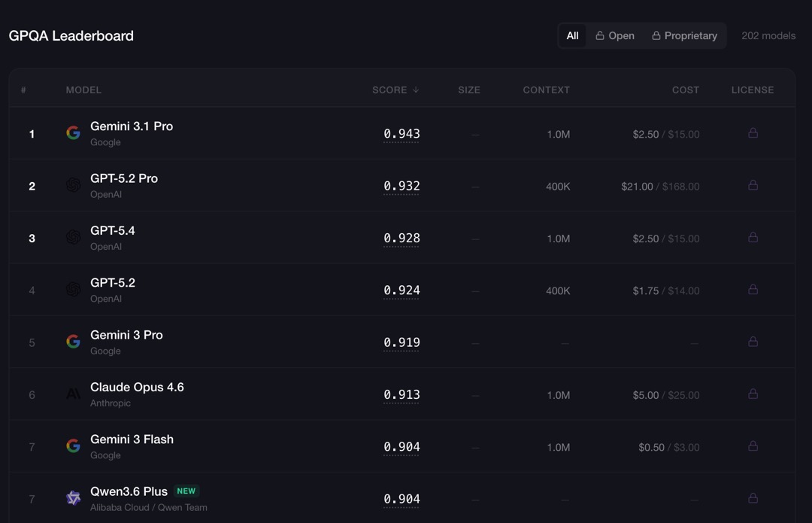Click the license lock icon for Claude Opus 4.6
Viewport: 812px width, 523px height.
[x=753, y=394]
